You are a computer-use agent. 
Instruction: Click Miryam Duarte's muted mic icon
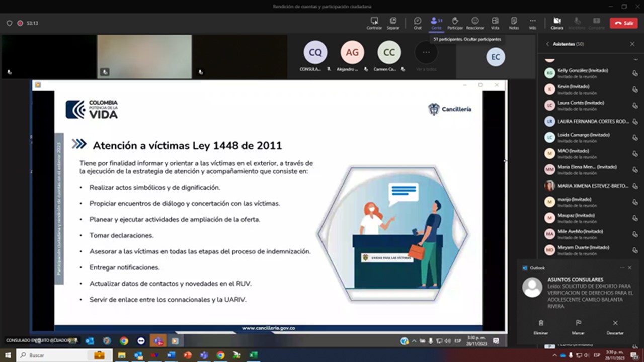(x=635, y=250)
